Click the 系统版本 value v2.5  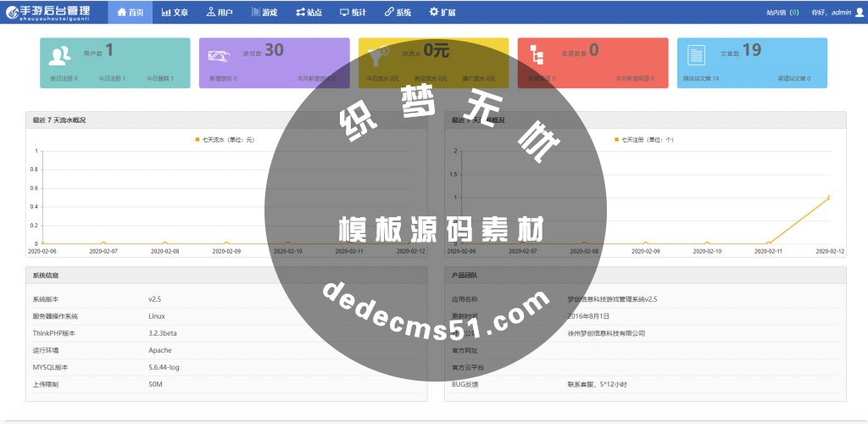(x=154, y=299)
